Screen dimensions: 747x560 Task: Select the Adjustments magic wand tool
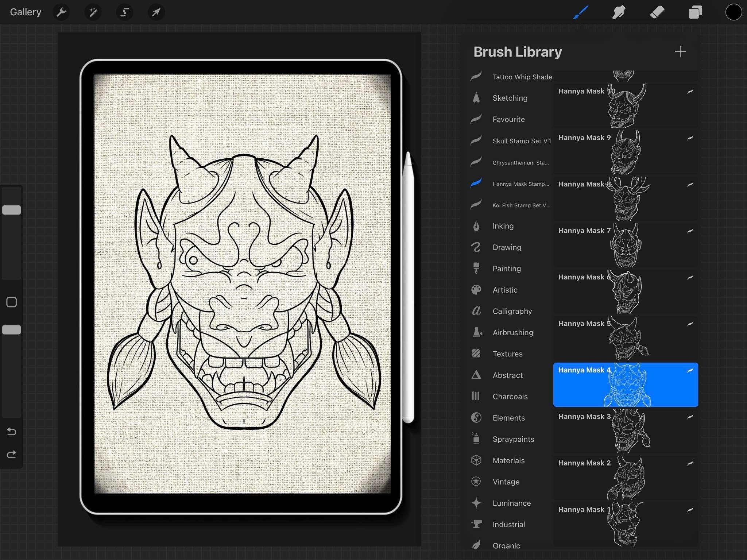(x=93, y=12)
